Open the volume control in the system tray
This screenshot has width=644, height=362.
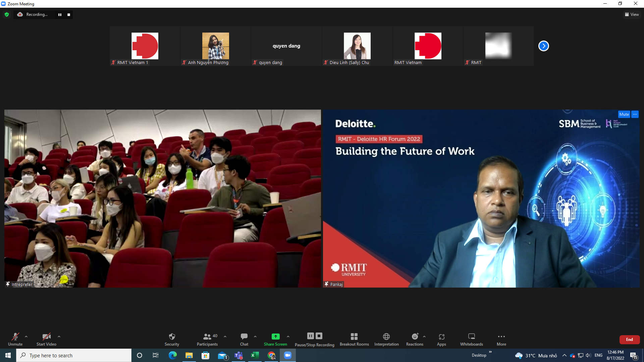(588, 355)
